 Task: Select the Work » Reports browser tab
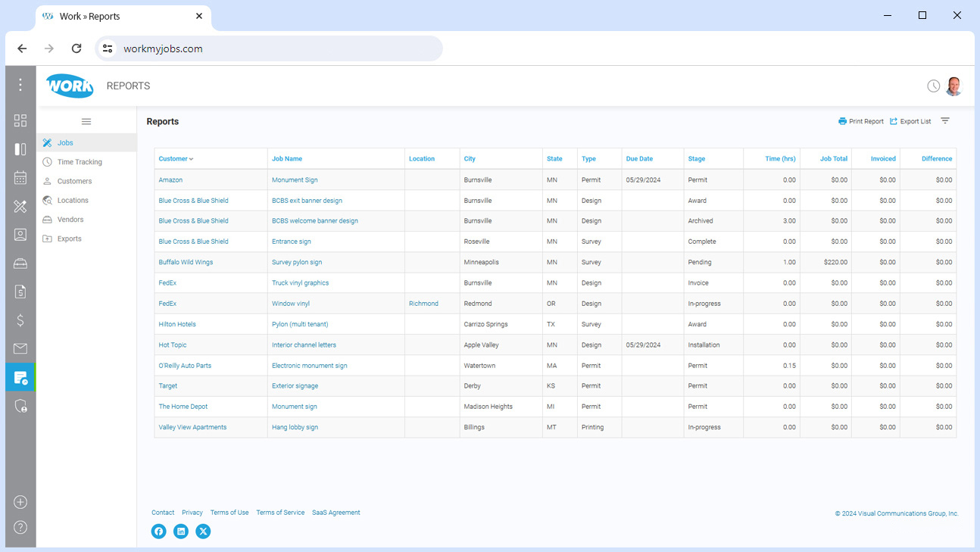tap(123, 17)
